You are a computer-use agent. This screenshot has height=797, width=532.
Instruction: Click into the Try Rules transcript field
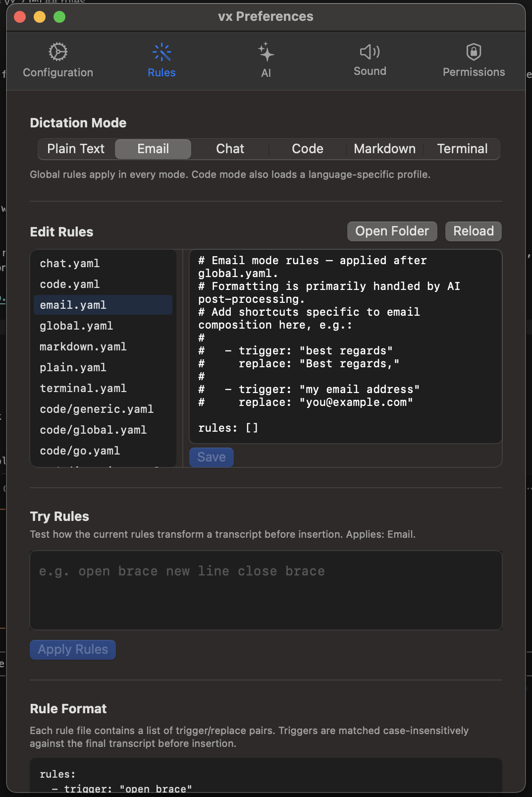coord(266,590)
